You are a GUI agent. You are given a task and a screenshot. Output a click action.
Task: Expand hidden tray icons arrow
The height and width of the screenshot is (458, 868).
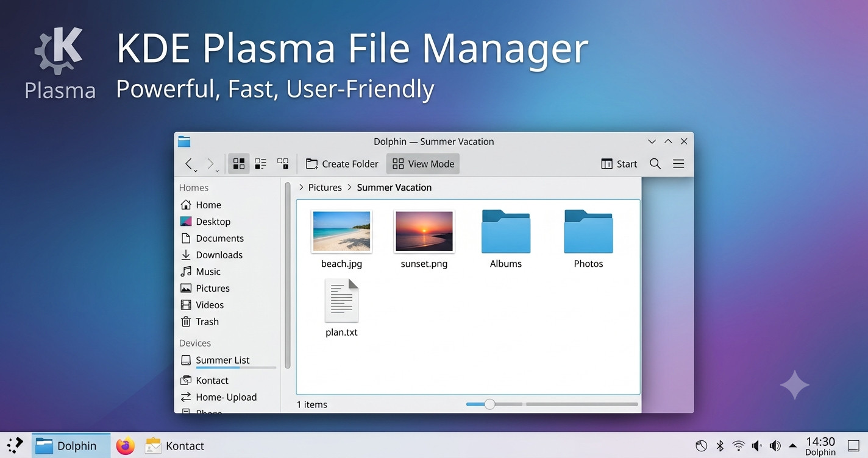click(x=793, y=446)
